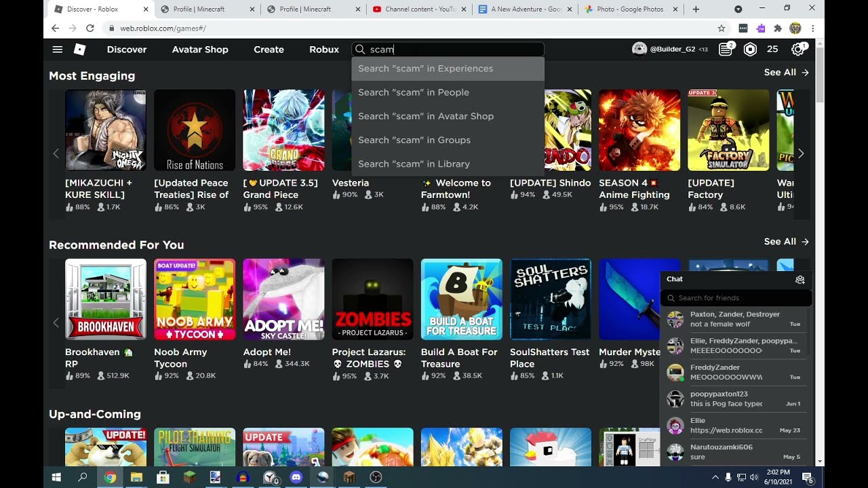868x488 pixels.
Task: Open the notifications stream icon
Action: [726, 49]
